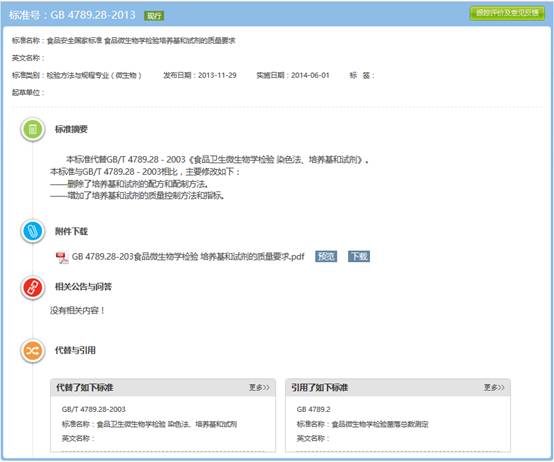Click the red link 相关公告与问答 icon
Viewport: 554px width, 462px height.
pyautogui.click(x=33, y=288)
